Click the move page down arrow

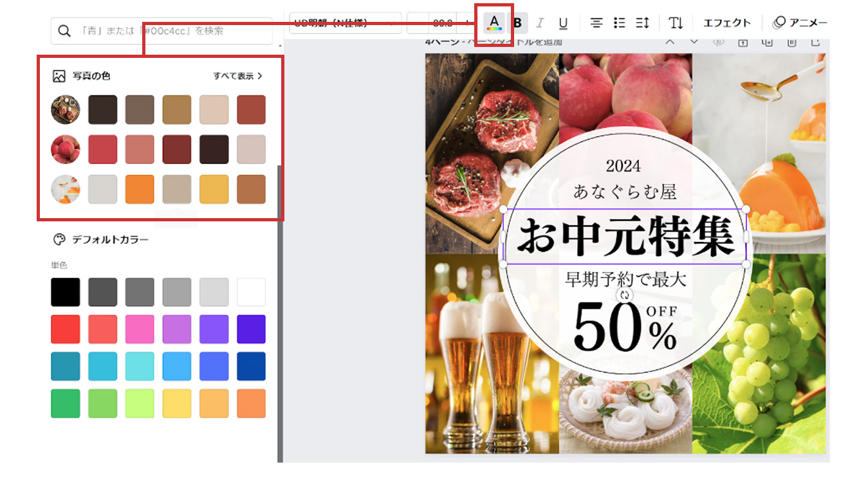coord(694,42)
